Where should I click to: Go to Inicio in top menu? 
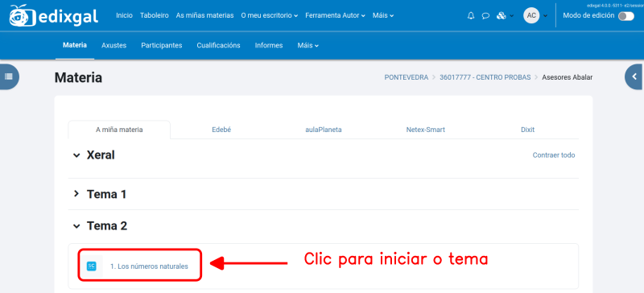point(124,15)
